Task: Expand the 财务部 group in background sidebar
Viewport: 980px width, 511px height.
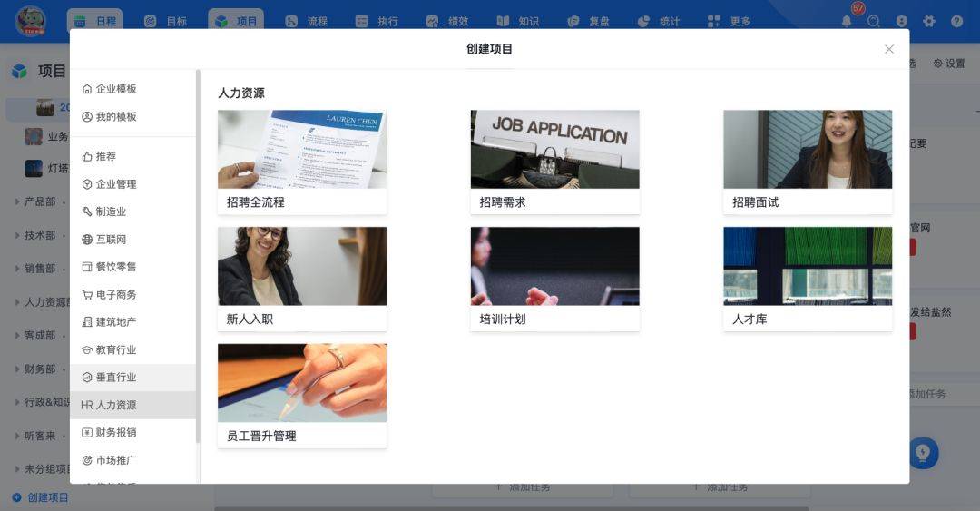Action: [x=17, y=369]
